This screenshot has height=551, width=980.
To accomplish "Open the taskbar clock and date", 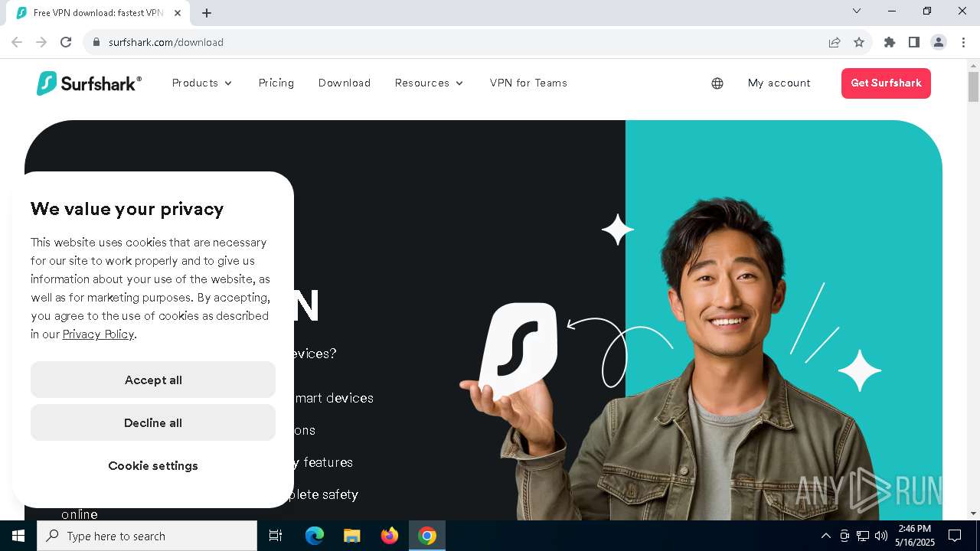I will pos(915,536).
